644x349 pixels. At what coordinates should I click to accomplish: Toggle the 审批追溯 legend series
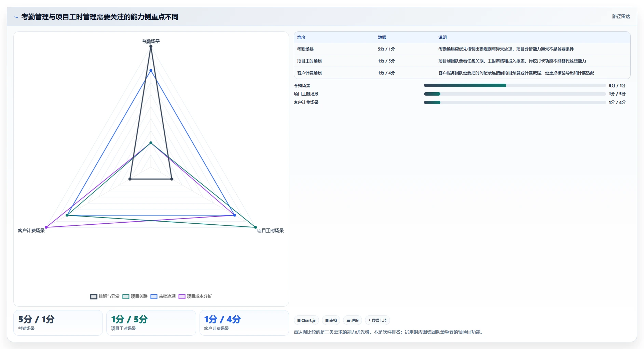tap(163, 296)
